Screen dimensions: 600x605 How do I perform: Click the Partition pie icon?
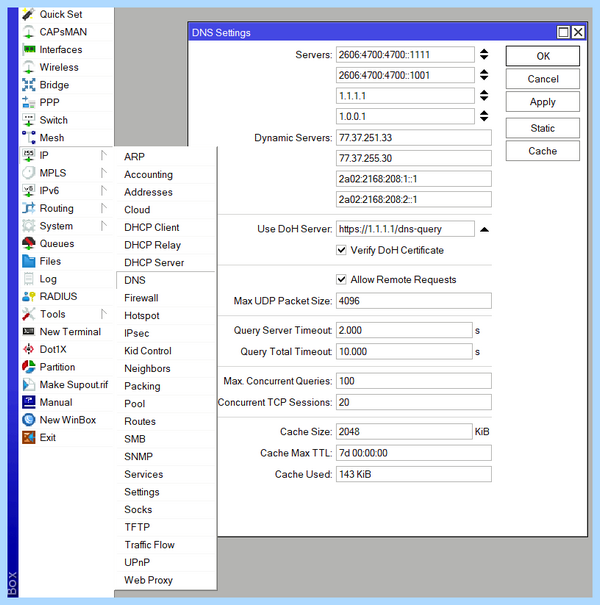pyautogui.click(x=28, y=367)
